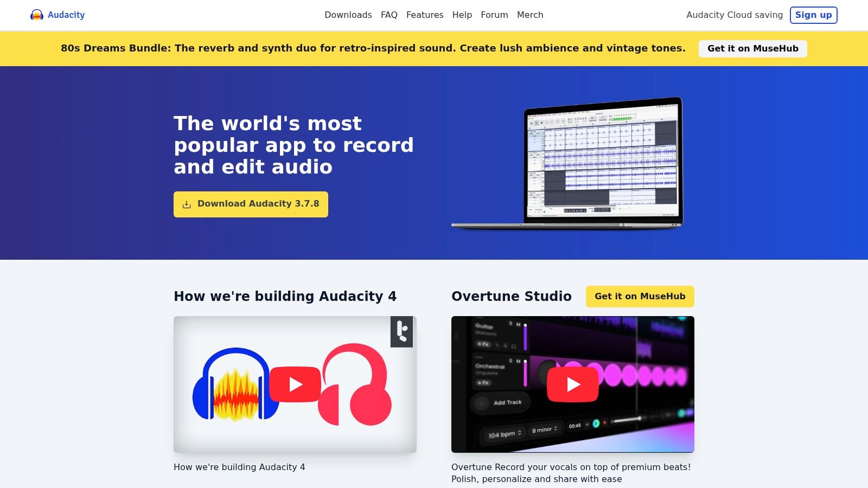Screen dimensions: 868x488
Task: Click the Sign up button
Action: tap(814, 15)
